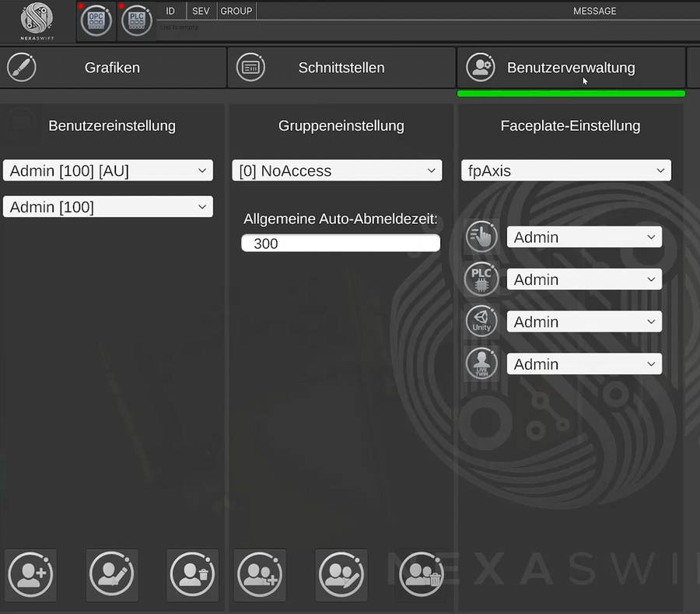
Task: Open the Grafiken tab
Action: coord(113,68)
